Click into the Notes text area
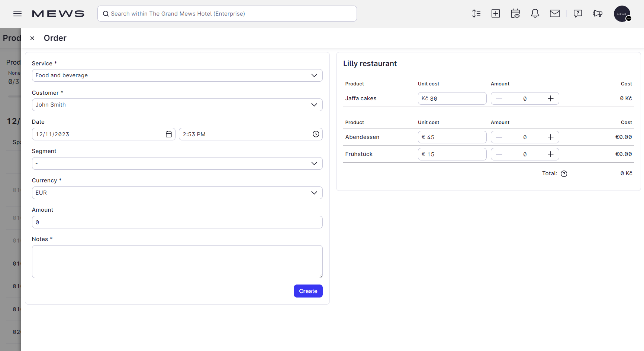644x351 pixels. tap(177, 261)
